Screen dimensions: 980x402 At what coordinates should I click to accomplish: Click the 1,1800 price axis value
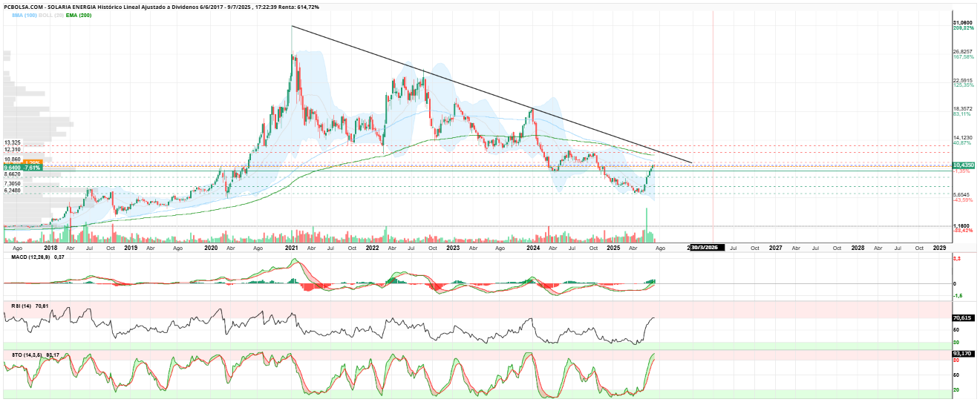click(961, 225)
